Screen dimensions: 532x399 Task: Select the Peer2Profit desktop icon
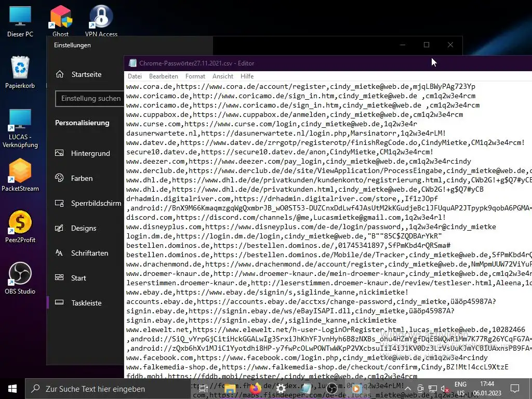point(20,227)
